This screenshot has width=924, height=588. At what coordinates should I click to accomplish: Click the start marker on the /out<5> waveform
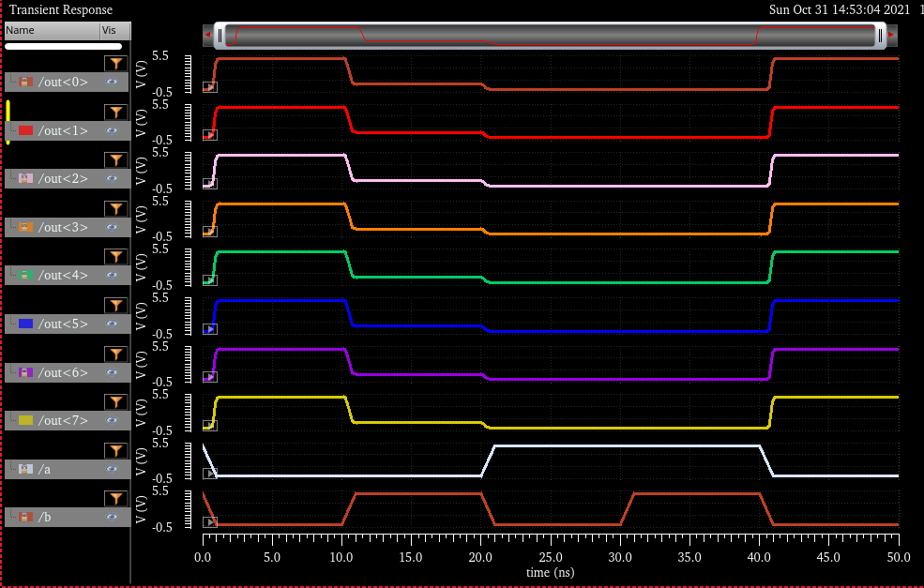click(210, 329)
